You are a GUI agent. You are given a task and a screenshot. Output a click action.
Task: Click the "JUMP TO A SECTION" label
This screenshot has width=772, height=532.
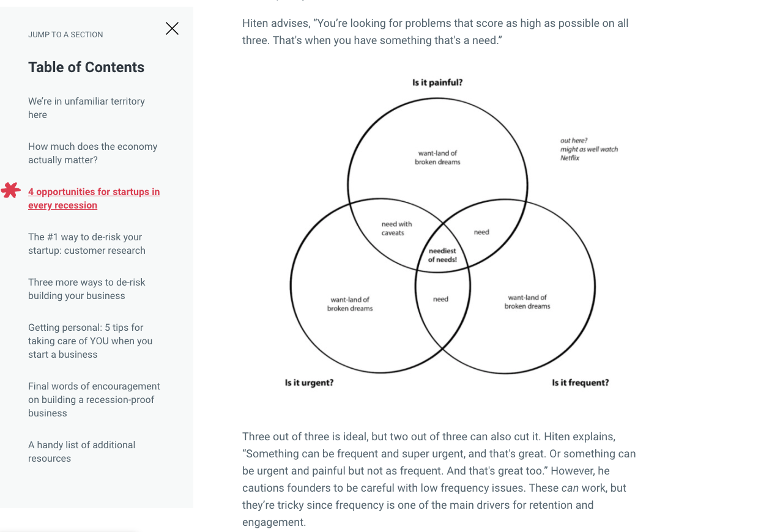click(65, 34)
